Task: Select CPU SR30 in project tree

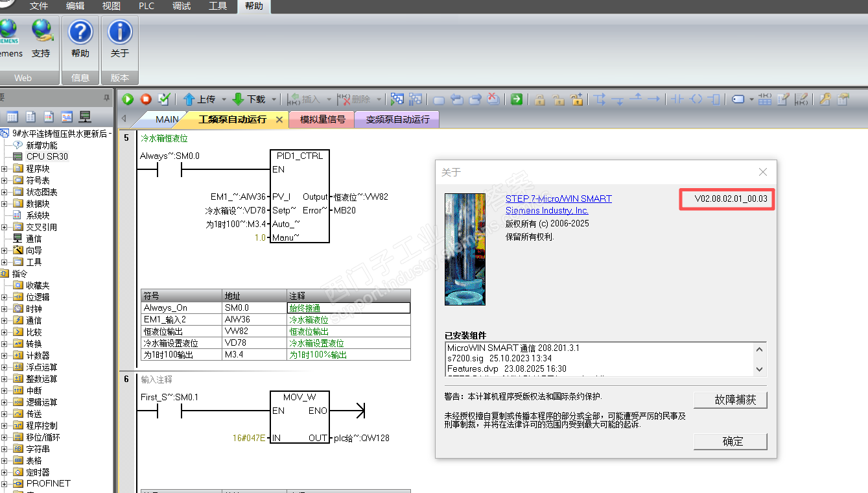Action: [47, 156]
